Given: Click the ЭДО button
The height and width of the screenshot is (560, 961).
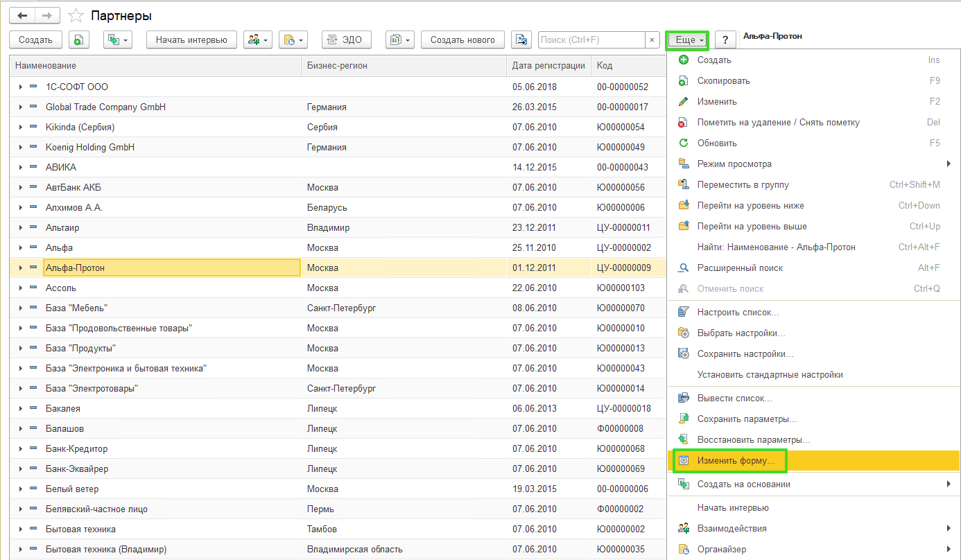Looking at the screenshot, I should click(347, 40).
